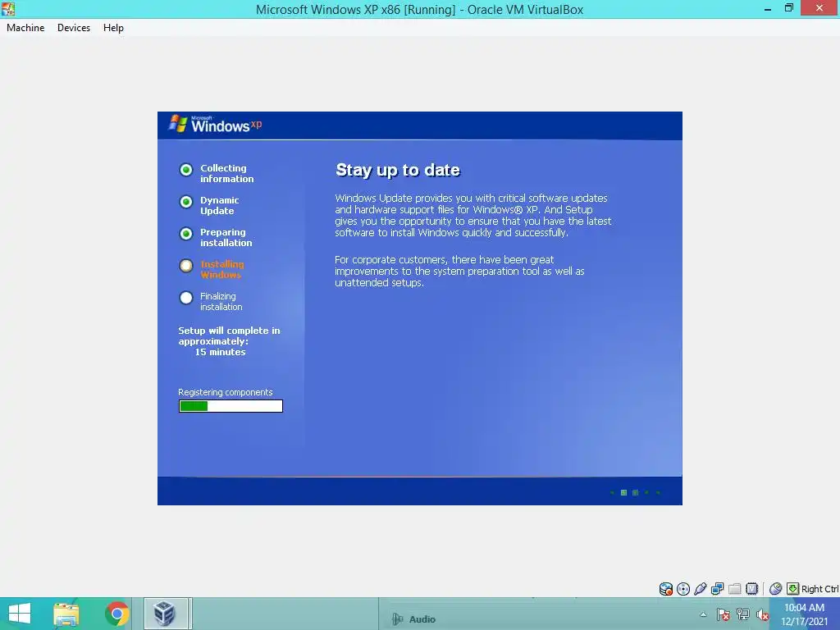Click the Windows Update description paragraph
840x630 pixels.
pyautogui.click(x=473, y=216)
